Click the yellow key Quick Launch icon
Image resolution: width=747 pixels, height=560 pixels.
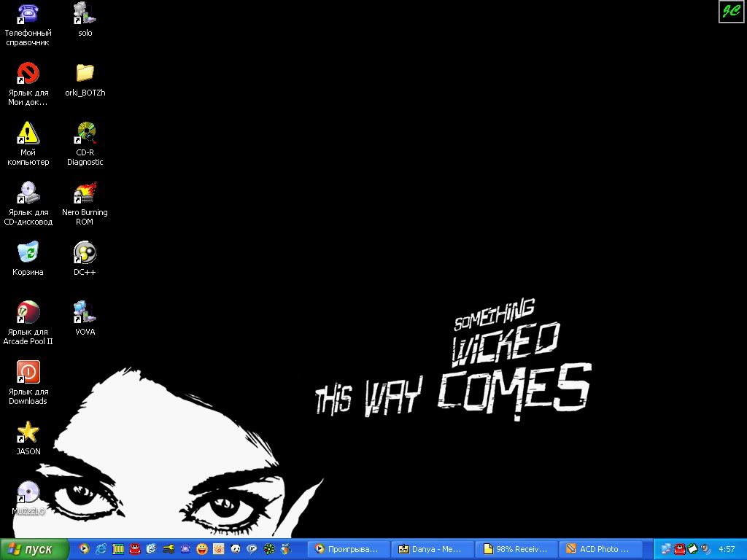tap(169, 549)
